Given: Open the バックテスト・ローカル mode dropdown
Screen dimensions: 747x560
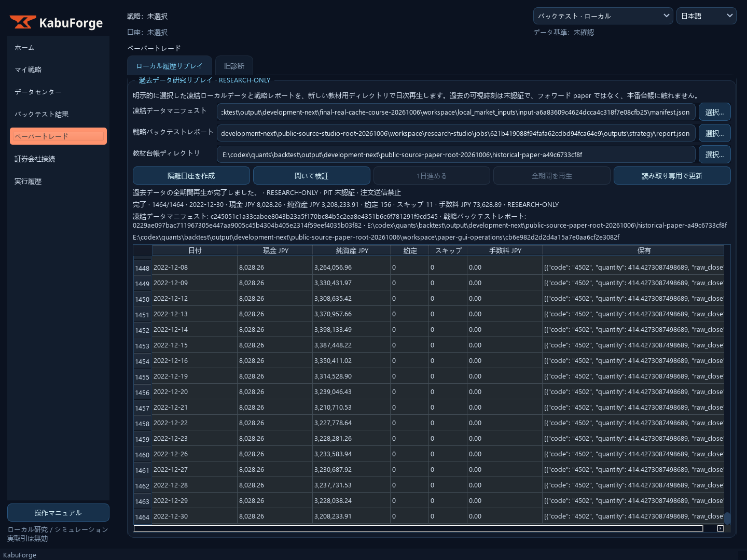Looking at the screenshot, I should 603,16.
